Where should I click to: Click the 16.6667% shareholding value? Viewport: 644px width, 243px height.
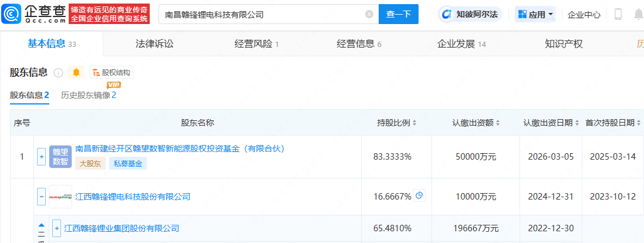[392, 197]
